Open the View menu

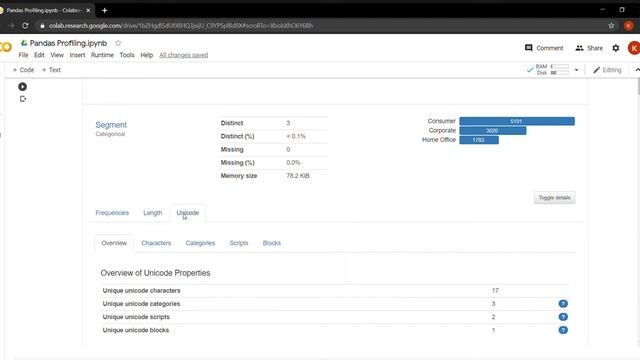click(x=57, y=55)
